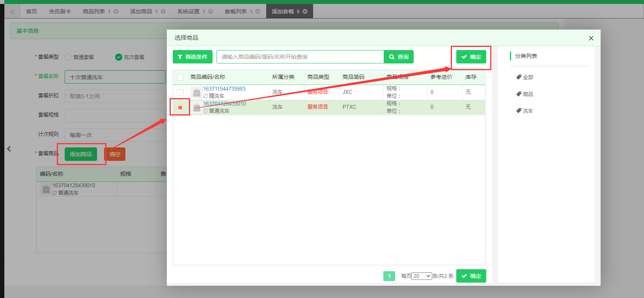644x298 pixels.
Task: Pin the 套餐列表 tab
Action: click(x=251, y=12)
